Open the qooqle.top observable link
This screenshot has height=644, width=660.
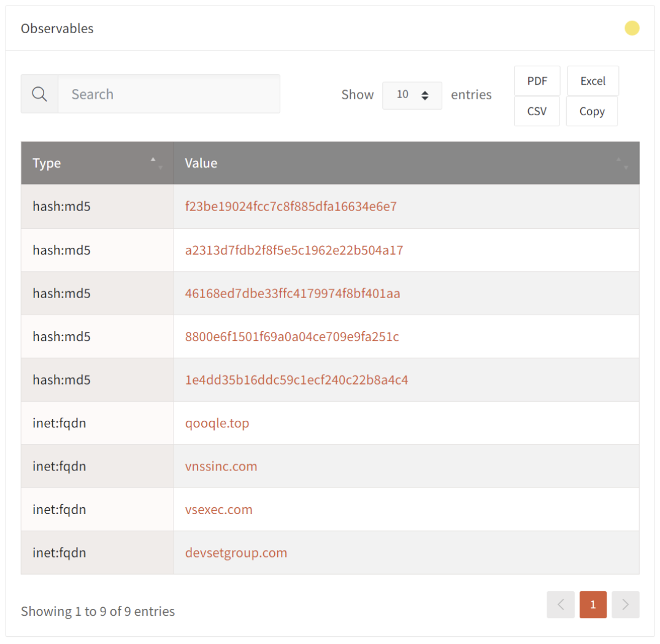tap(217, 423)
